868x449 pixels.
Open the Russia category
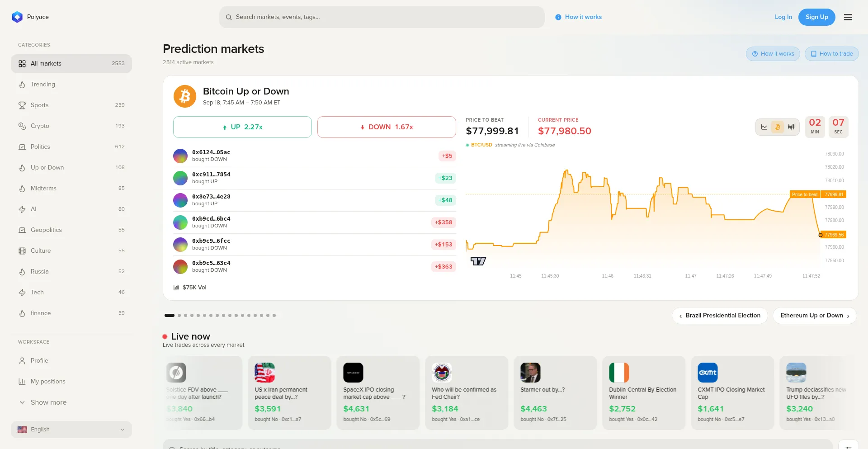point(71,272)
